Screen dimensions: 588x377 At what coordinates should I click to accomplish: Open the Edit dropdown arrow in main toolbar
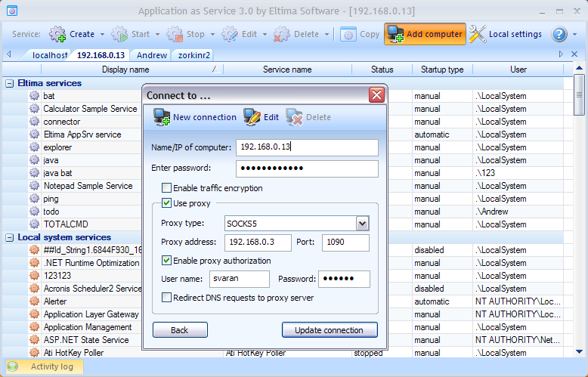(265, 34)
